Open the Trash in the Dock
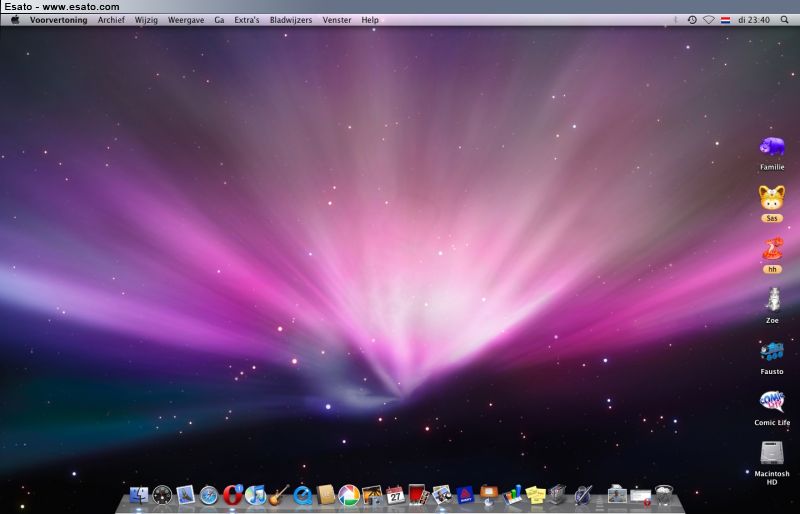Viewport: 800px width, 514px height. [664, 495]
